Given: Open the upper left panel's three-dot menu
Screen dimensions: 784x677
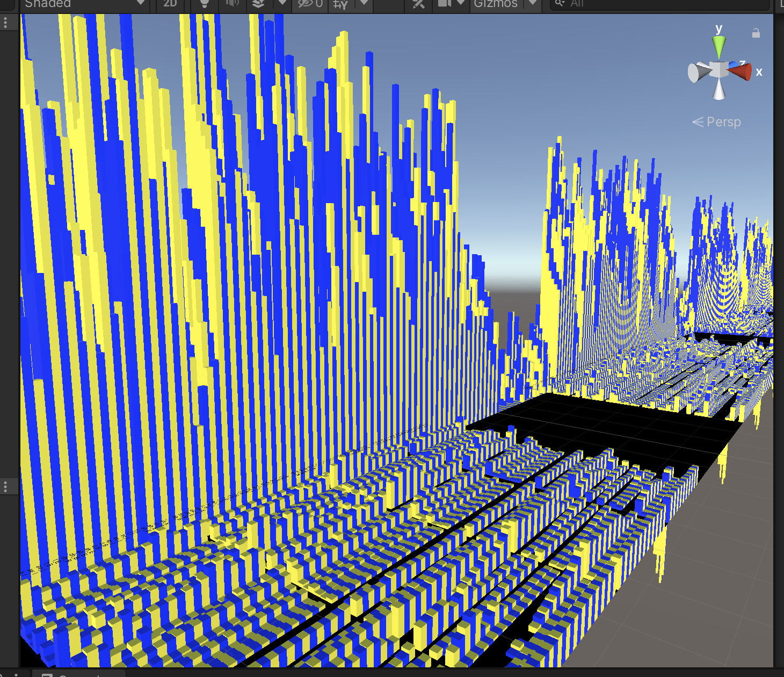Looking at the screenshot, I should tap(5, 23).
